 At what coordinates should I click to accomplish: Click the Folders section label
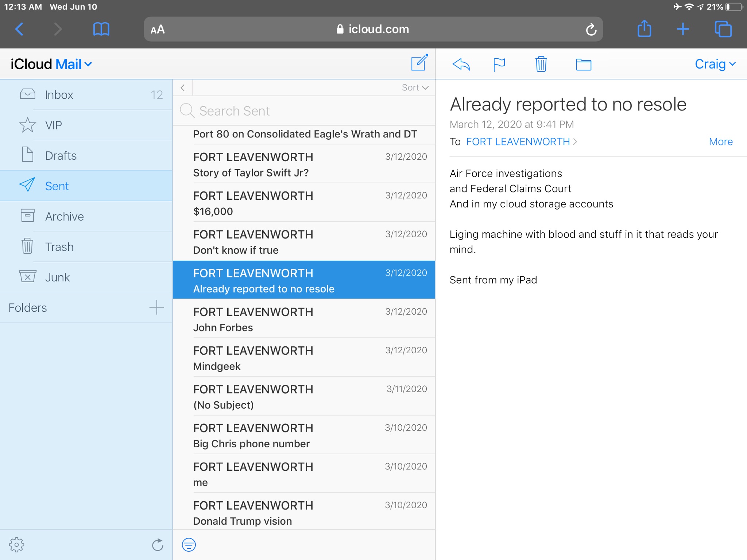pos(28,308)
